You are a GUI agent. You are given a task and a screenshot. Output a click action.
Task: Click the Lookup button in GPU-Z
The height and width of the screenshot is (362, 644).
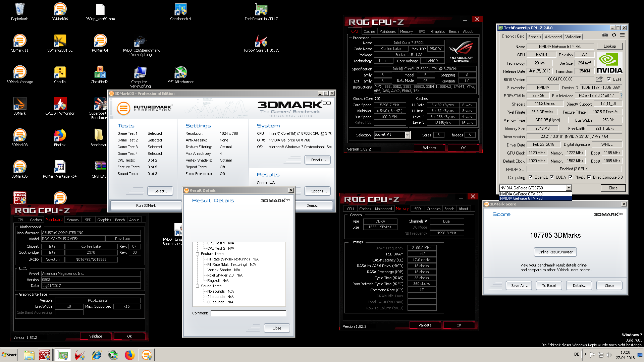coord(609,47)
